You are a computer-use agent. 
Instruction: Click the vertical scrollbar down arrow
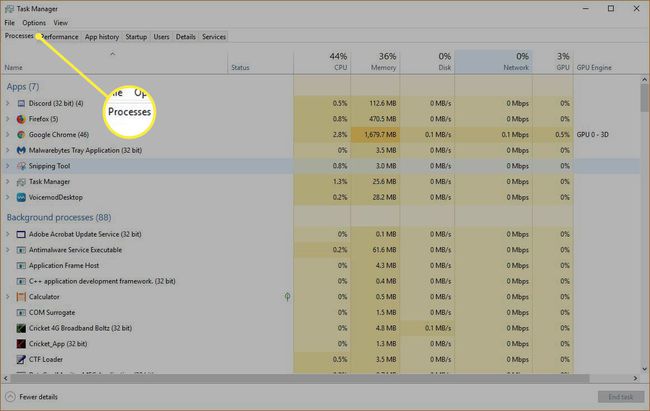click(644, 369)
